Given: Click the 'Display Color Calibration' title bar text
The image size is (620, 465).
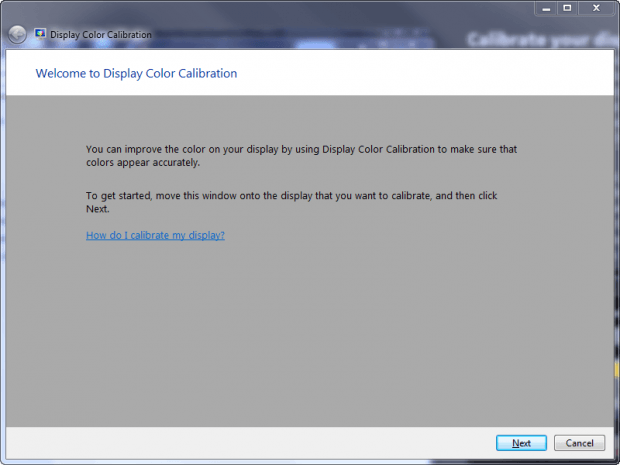Looking at the screenshot, I should [x=101, y=35].
